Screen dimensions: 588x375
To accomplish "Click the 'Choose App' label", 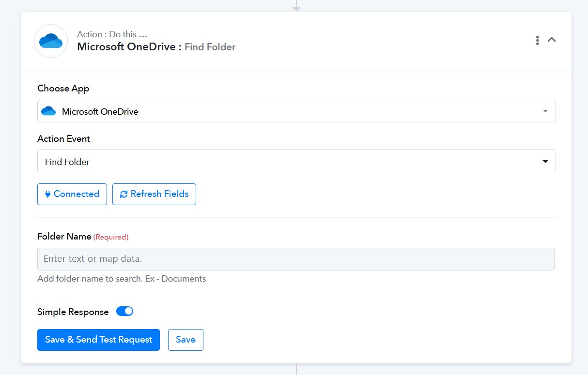I will click(x=63, y=89).
